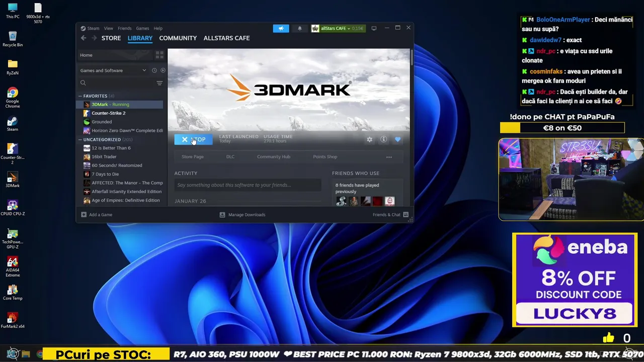Open the ALLSTARS CAFE profile tab
Screen dimensions: 644x362
[226, 38]
